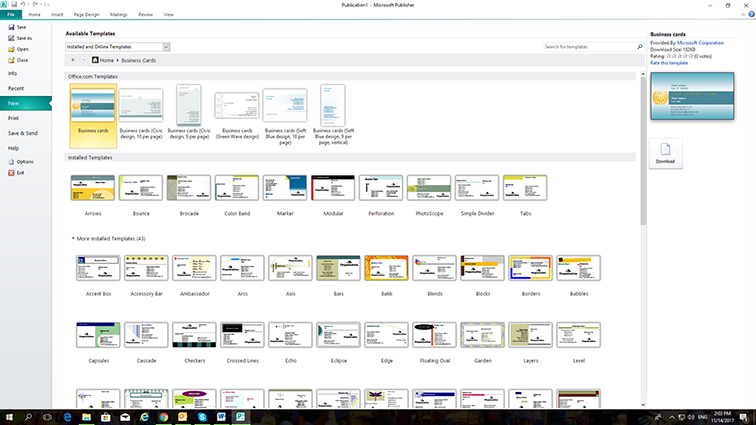Click the Rate this template link
The width and height of the screenshot is (756, 425).
click(669, 63)
